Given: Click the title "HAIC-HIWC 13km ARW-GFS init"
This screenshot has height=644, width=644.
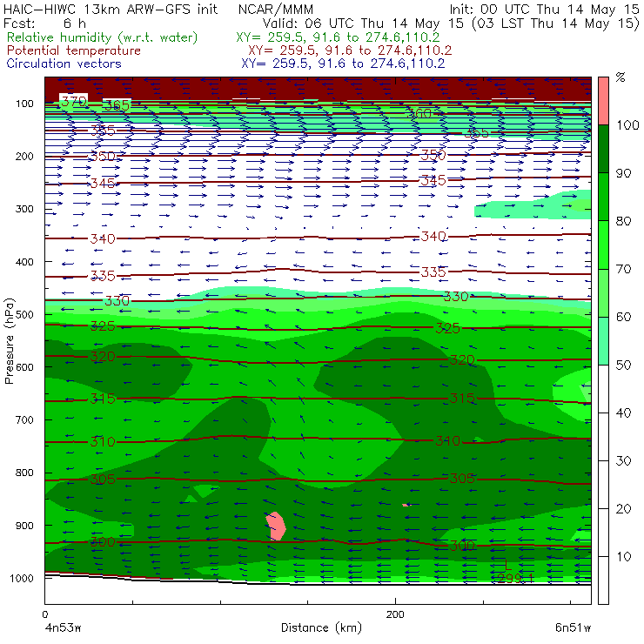Looking at the screenshot, I should click(111, 9).
